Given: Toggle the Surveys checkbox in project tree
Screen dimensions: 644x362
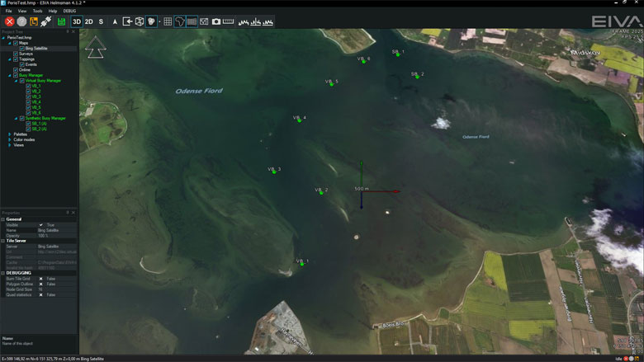Looking at the screenshot, I should [x=16, y=54].
